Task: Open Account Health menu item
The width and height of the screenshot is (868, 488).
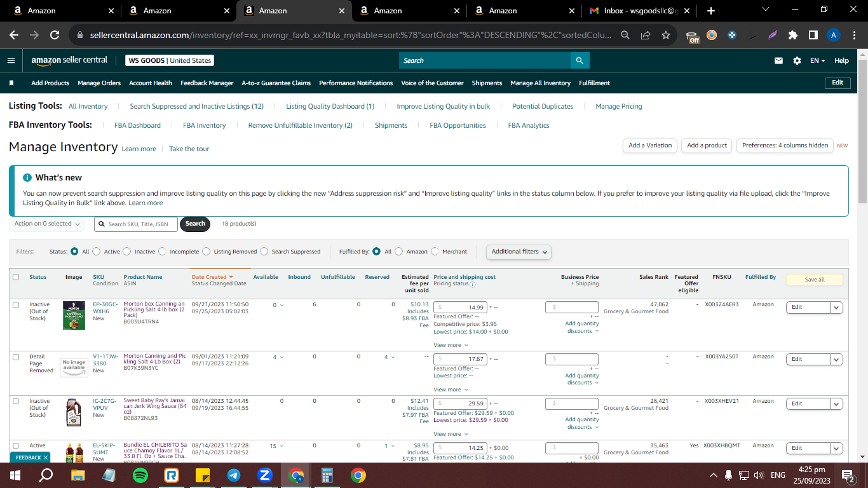Action: [151, 83]
